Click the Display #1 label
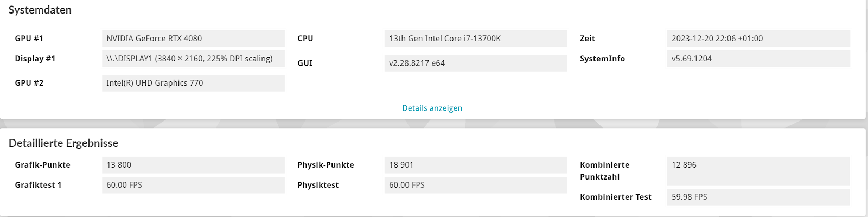The height and width of the screenshot is (217, 868). (35, 59)
